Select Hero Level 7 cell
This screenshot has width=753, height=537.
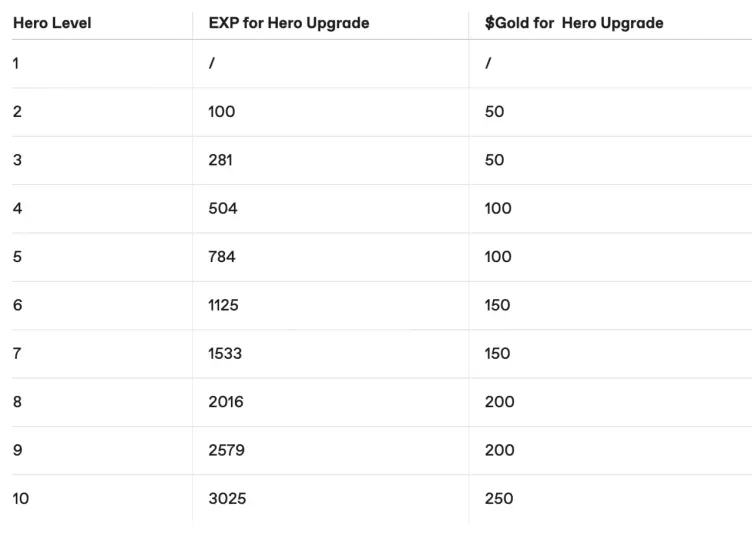point(17,353)
